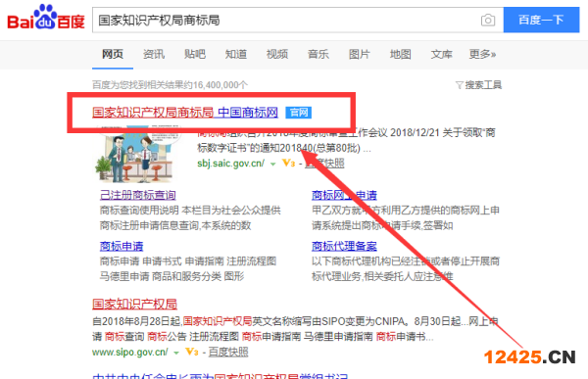Click the www.sipo.gov.cn URL
Viewport: 588px width, 379px height.
(130, 352)
